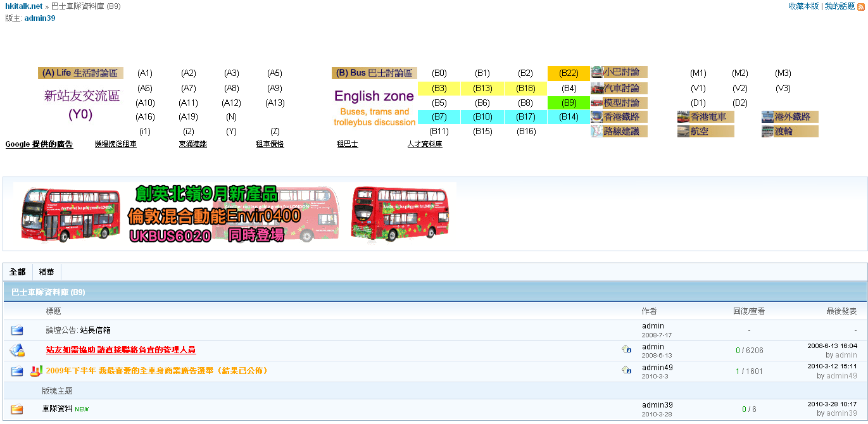Click folder icon of 2009年下半年 thread row
This screenshot has width=868, height=424.
point(17,371)
